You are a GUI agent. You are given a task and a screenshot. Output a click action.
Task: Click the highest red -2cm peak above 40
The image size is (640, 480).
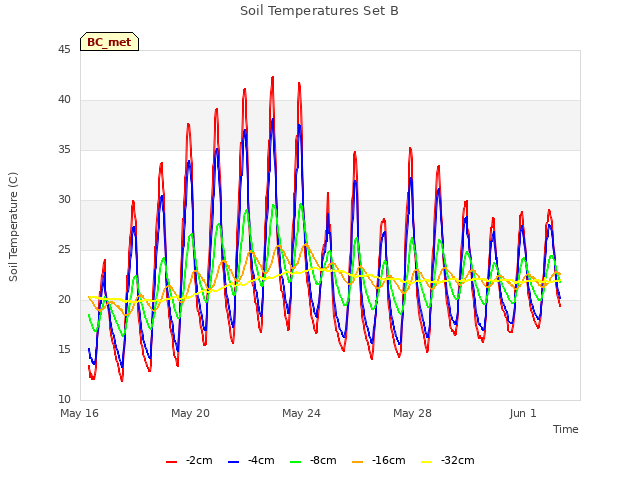pyautogui.click(x=273, y=78)
